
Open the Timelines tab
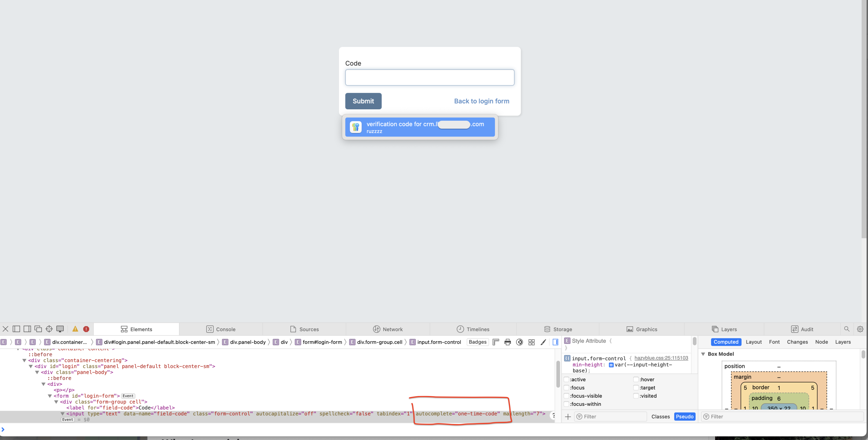pos(473,329)
